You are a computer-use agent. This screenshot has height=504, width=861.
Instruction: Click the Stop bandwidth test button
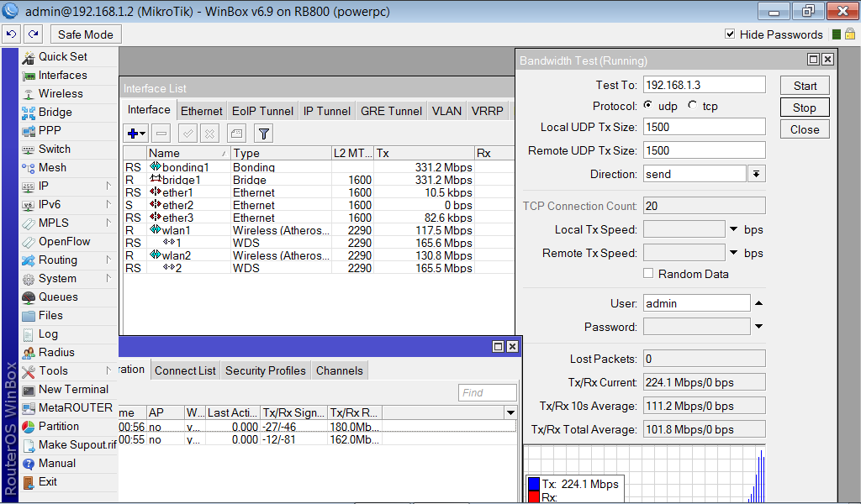pos(805,108)
